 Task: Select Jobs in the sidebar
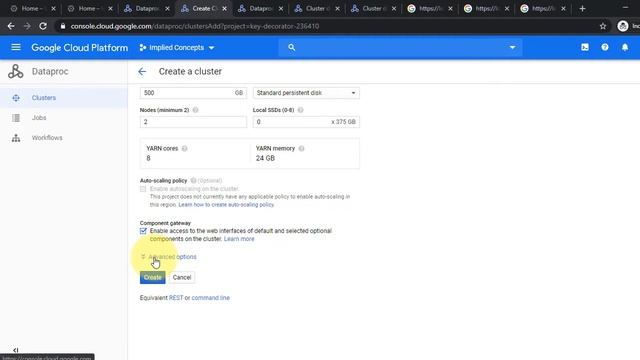[x=64, y=118]
